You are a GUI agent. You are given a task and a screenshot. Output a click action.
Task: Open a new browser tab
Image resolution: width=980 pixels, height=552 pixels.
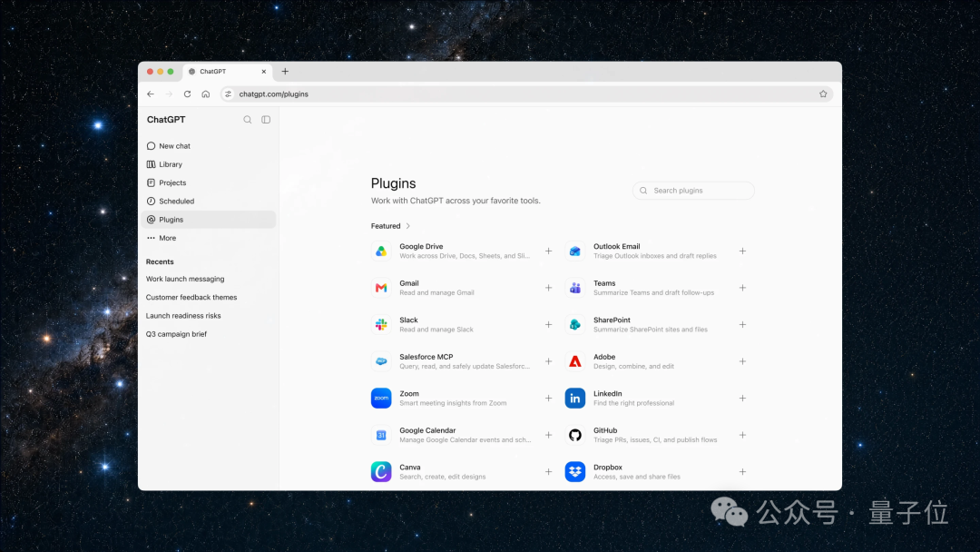285,71
